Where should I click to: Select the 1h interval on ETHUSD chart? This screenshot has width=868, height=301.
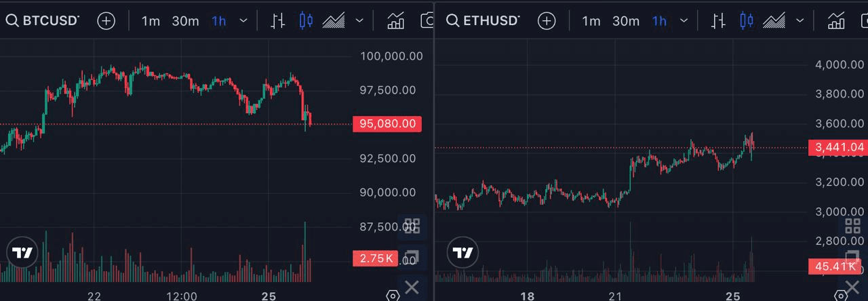click(x=659, y=21)
